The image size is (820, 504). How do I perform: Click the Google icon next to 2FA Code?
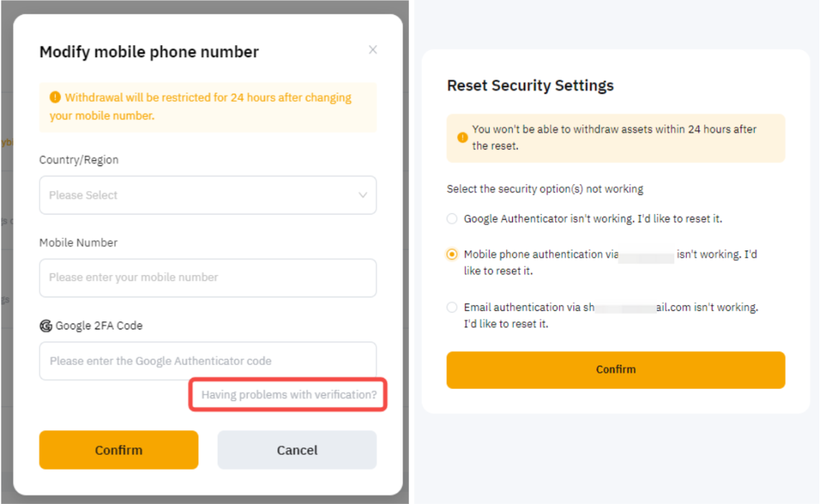[x=46, y=326]
